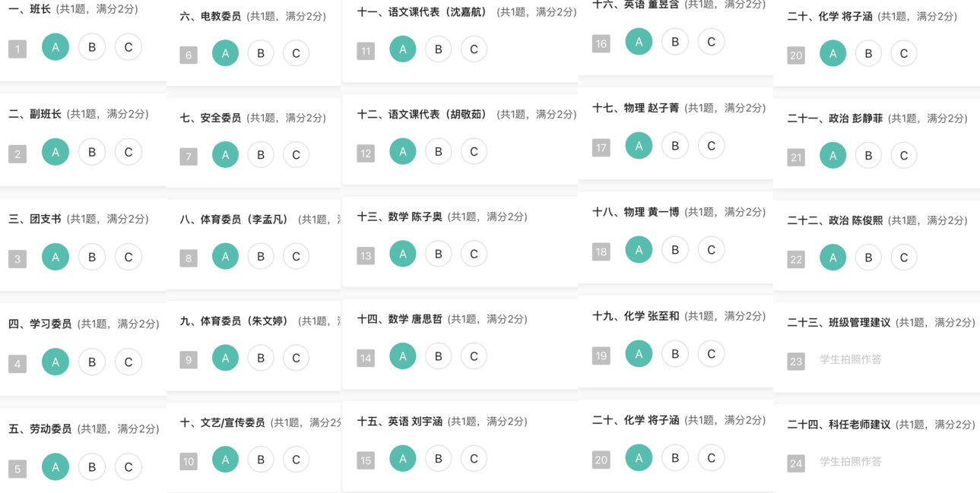Viewport: 980px width, 493px height.
Task: Click photo answer area for question 23
Action: tap(850, 359)
